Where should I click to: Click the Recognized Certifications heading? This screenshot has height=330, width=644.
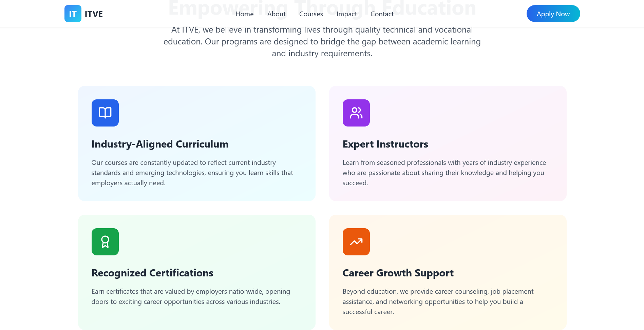[152, 273]
